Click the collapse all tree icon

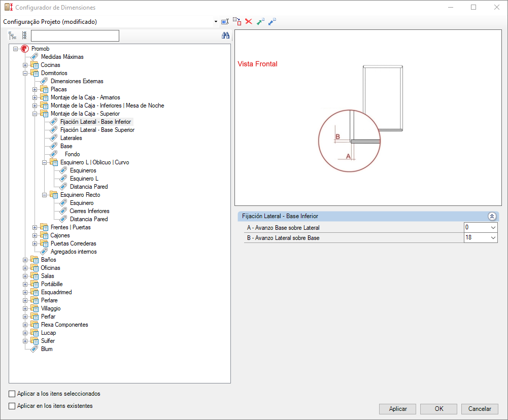24,36
